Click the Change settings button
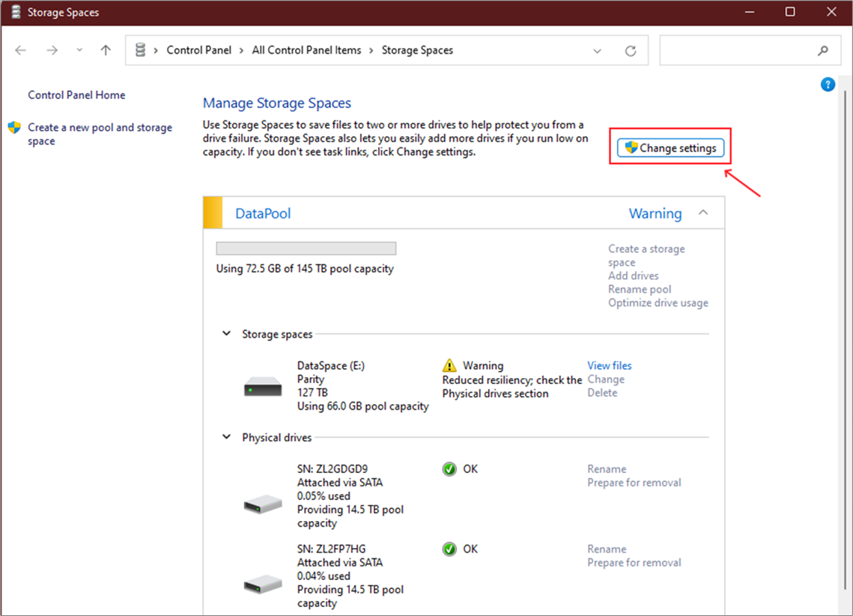Image resolution: width=853 pixels, height=616 pixels. (670, 147)
